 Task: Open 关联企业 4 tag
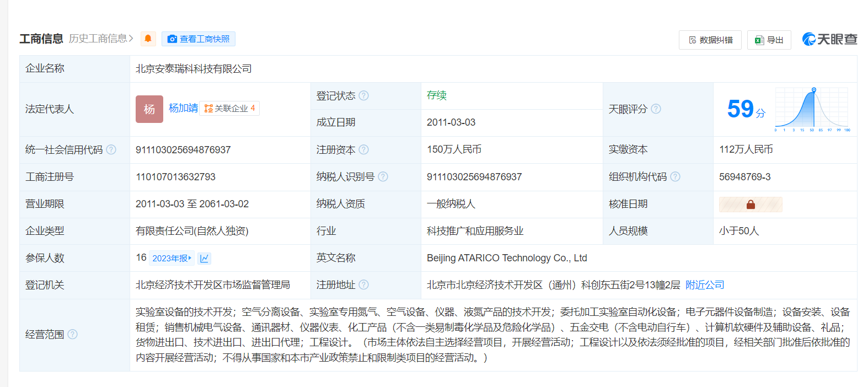pyautogui.click(x=229, y=109)
